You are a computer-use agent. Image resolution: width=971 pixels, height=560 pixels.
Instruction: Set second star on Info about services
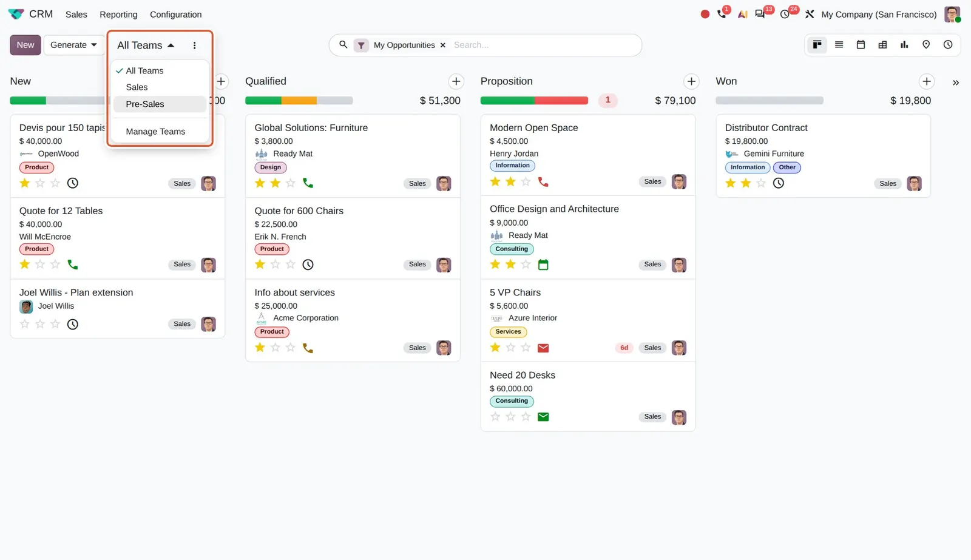click(276, 348)
